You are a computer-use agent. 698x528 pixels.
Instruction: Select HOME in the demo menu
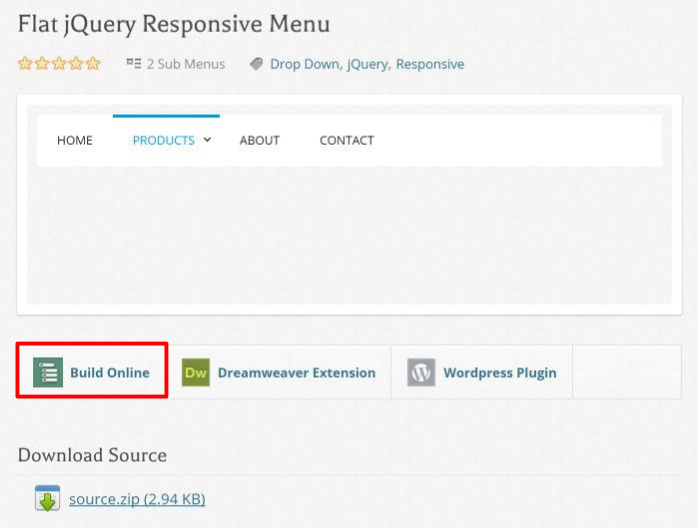(x=75, y=141)
